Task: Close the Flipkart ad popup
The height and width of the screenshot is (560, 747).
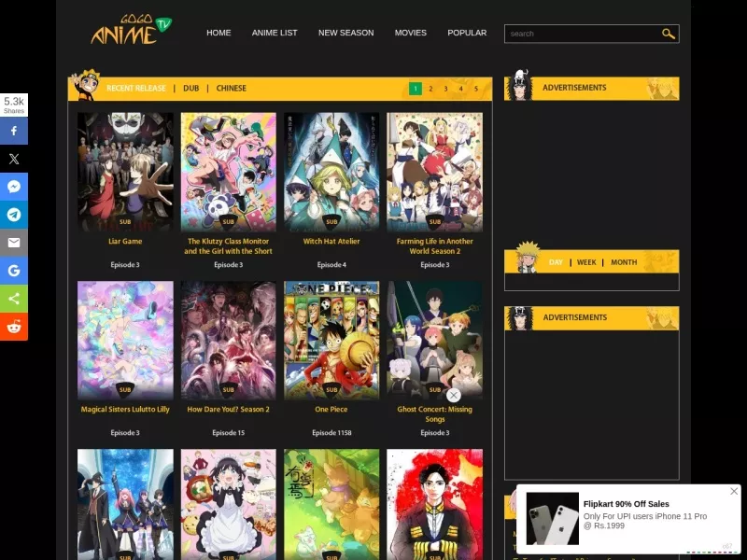Action: click(734, 491)
